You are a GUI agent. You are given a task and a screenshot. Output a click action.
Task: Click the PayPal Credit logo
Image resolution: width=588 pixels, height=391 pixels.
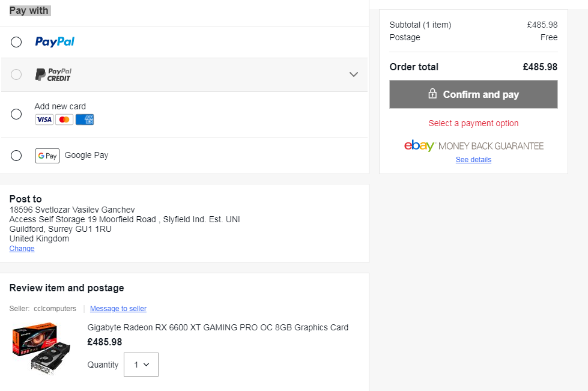point(53,74)
